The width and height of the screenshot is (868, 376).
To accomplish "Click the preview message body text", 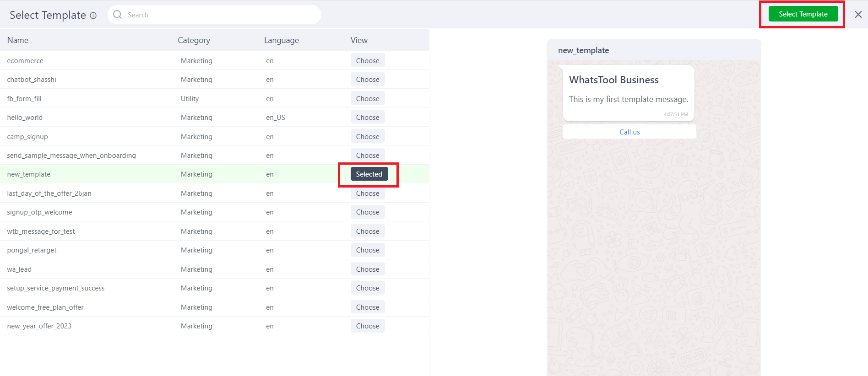I will click(629, 99).
